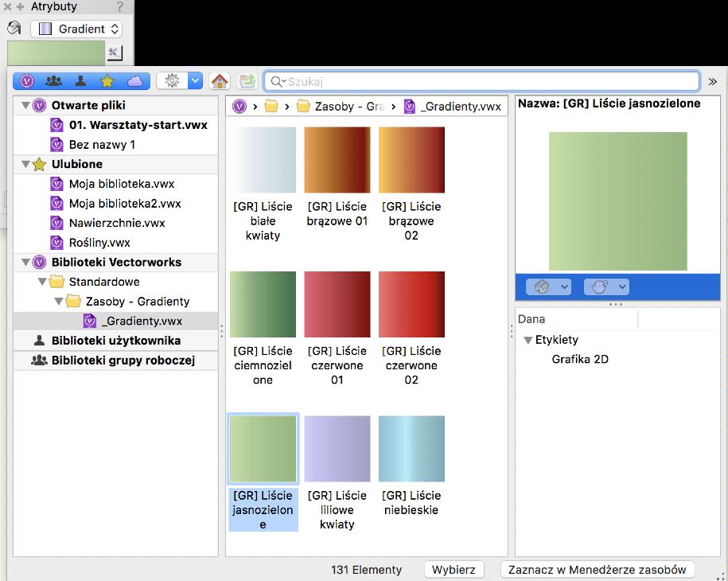Select Liście jasnozielone gradient thumbnail
Image resolution: width=728 pixels, height=581 pixels.
263,449
